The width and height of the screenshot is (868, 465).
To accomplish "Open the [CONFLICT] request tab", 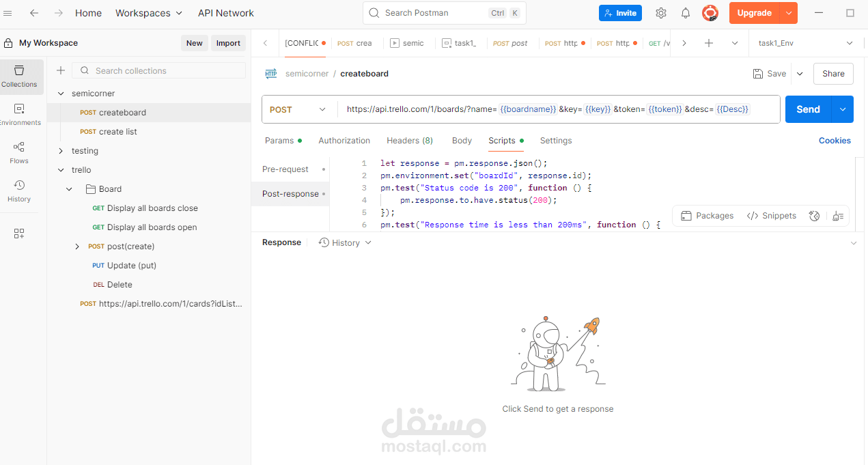I will pyautogui.click(x=305, y=43).
